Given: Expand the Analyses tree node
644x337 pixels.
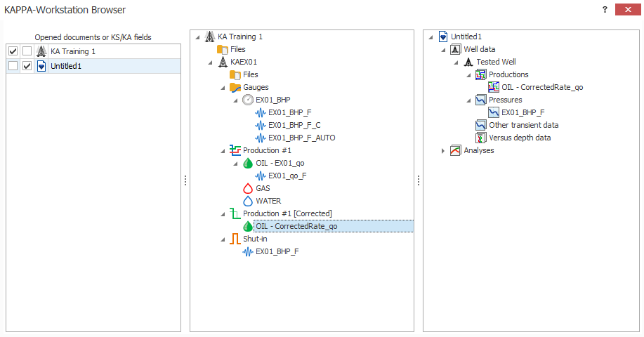Looking at the screenshot, I should coord(442,150).
